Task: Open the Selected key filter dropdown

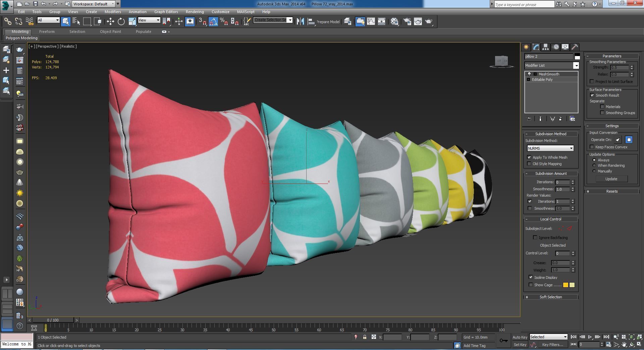Action: (x=548, y=337)
